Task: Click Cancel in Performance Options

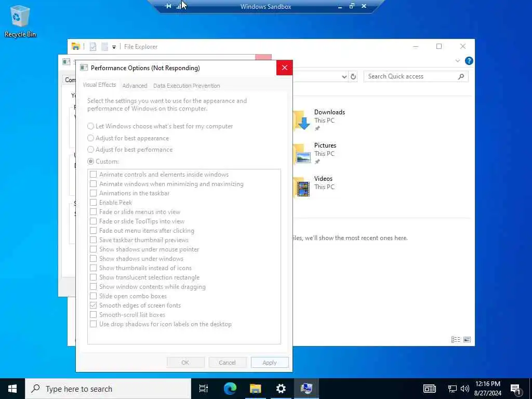Action: (227, 362)
